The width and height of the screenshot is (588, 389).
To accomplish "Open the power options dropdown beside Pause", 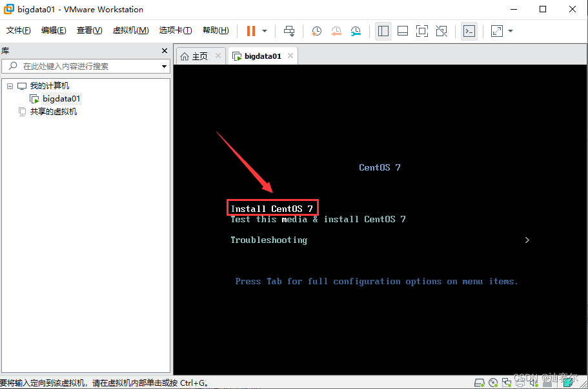I will [x=265, y=31].
